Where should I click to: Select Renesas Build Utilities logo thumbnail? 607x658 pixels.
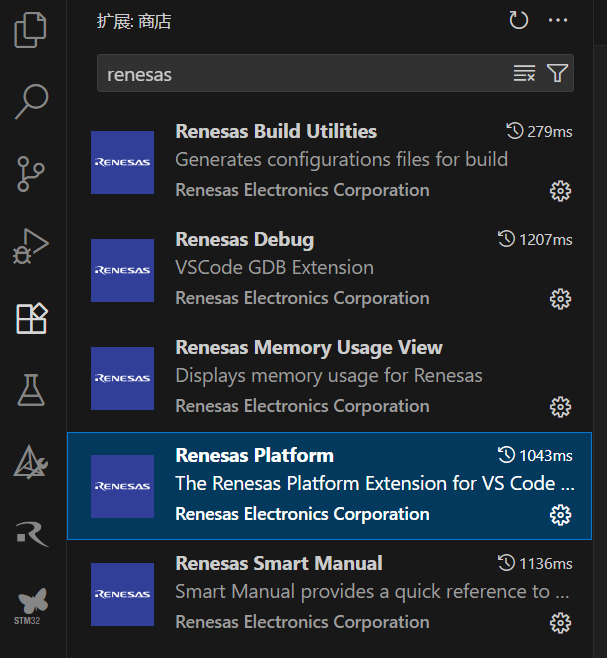click(x=123, y=162)
